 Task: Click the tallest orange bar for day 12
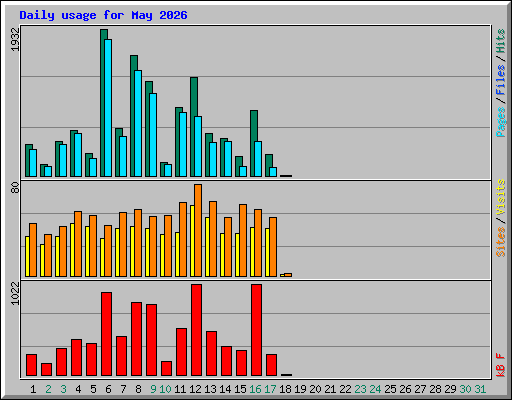click(198, 230)
